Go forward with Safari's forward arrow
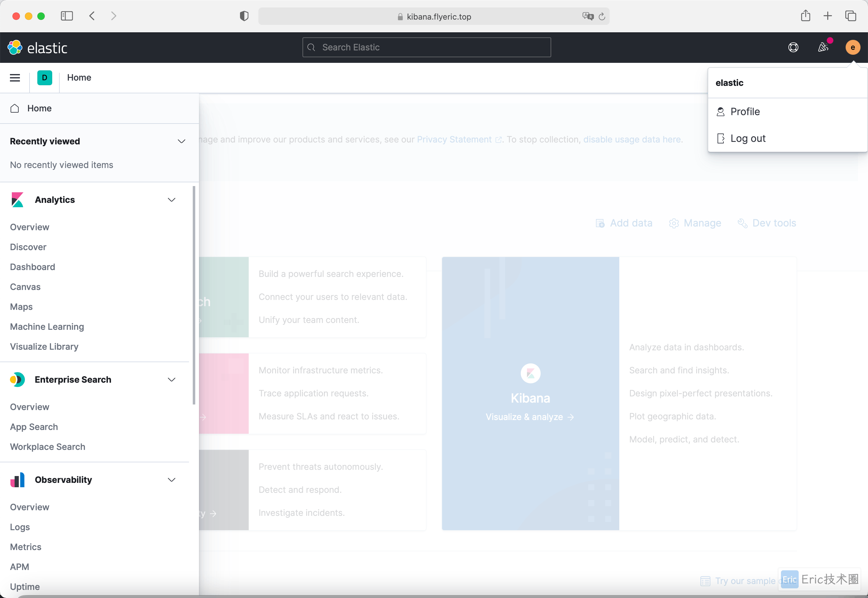Viewport: 868px width, 598px height. click(114, 16)
